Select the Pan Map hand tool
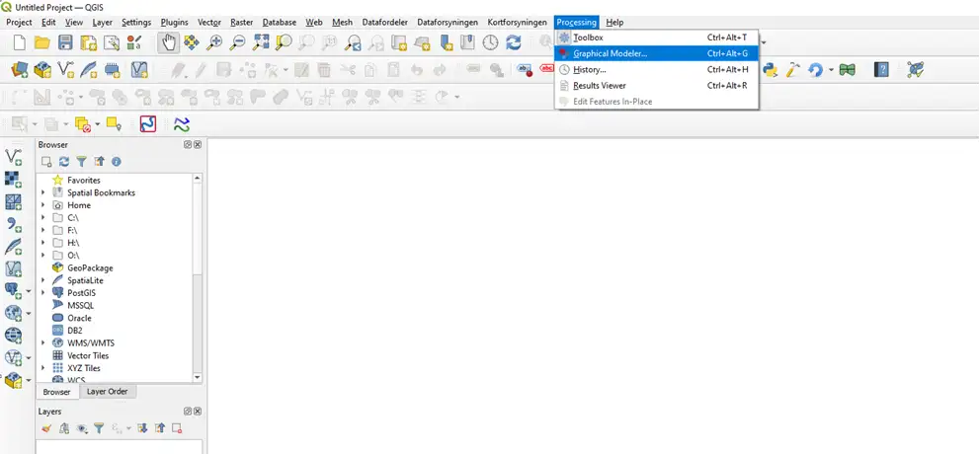The image size is (980, 454). (x=169, y=42)
